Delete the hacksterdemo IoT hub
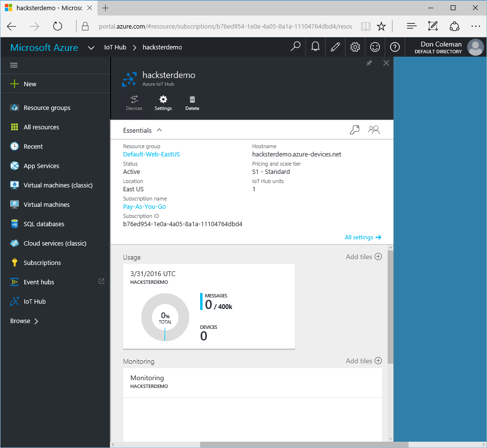Image resolution: width=487 pixels, height=448 pixels. 192,103
